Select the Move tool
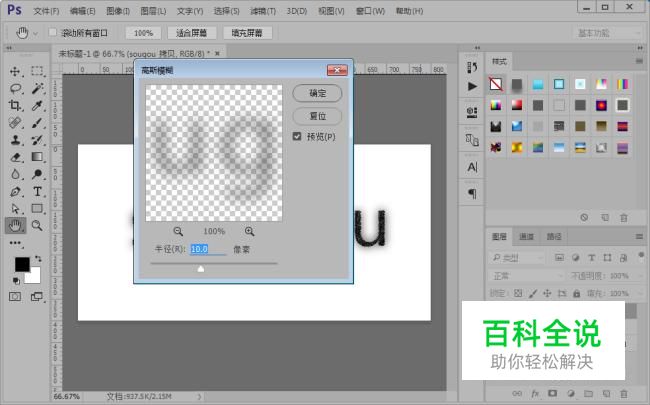 tap(15, 72)
